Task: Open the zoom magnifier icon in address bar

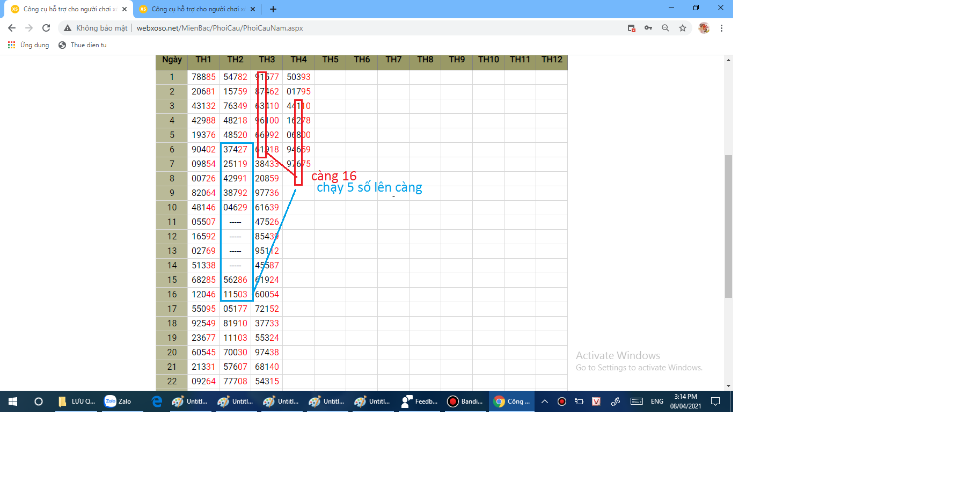Action: [665, 28]
